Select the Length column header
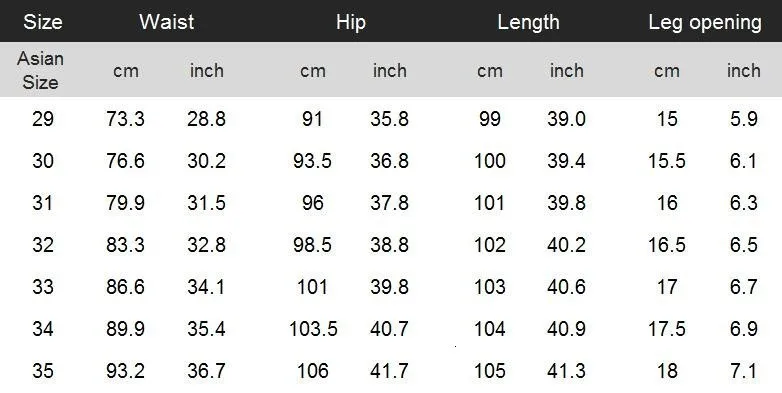This screenshot has height=393, width=782. [x=528, y=22]
